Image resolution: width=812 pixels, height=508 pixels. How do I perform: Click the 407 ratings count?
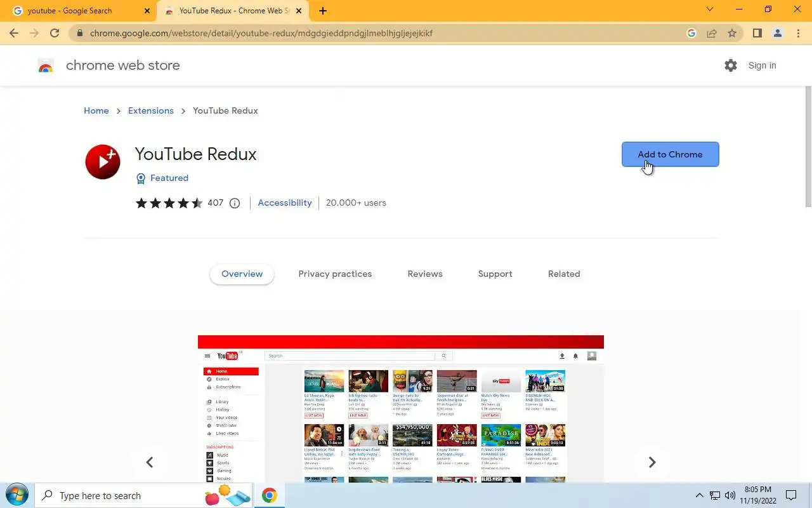[216, 203]
